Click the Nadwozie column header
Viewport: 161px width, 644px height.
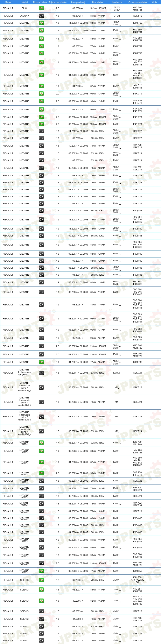tap(117, 2)
